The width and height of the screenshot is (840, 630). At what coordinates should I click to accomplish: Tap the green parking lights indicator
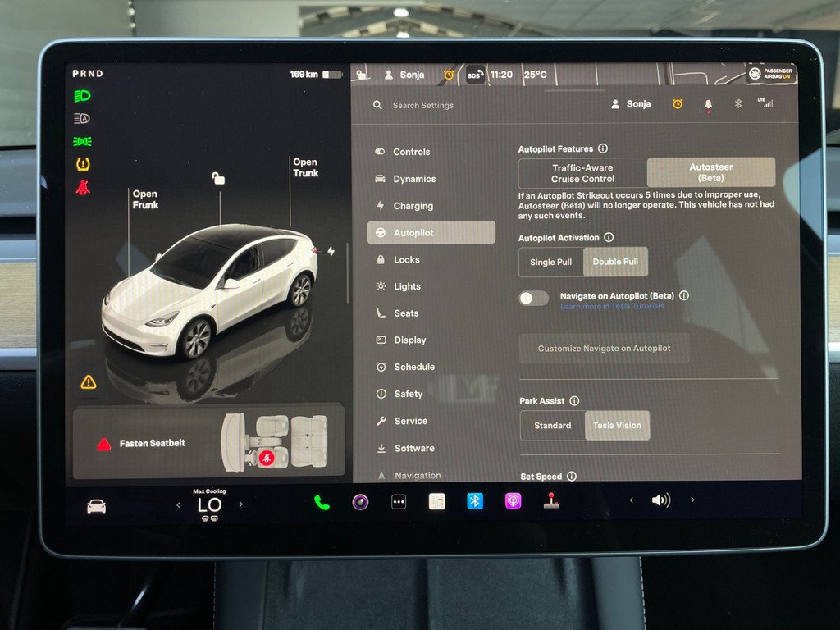(x=82, y=141)
